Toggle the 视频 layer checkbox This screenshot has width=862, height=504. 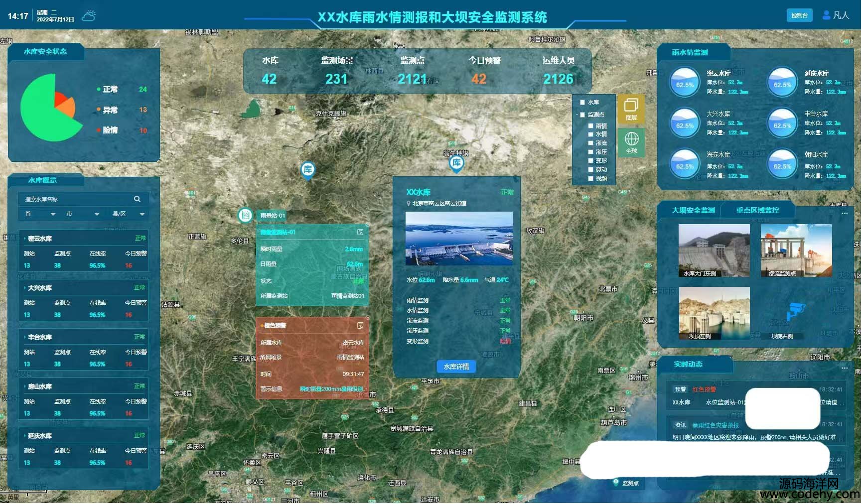[590, 178]
